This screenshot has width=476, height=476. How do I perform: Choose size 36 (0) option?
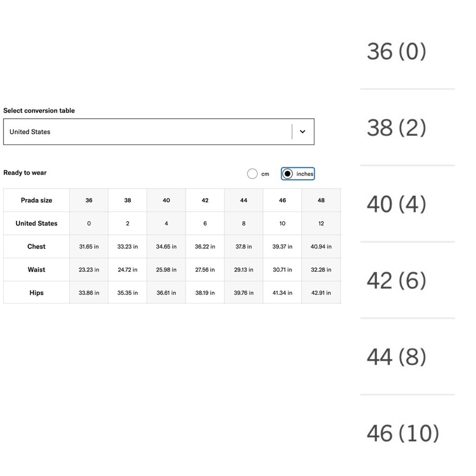pyautogui.click(x=397, y=51)
